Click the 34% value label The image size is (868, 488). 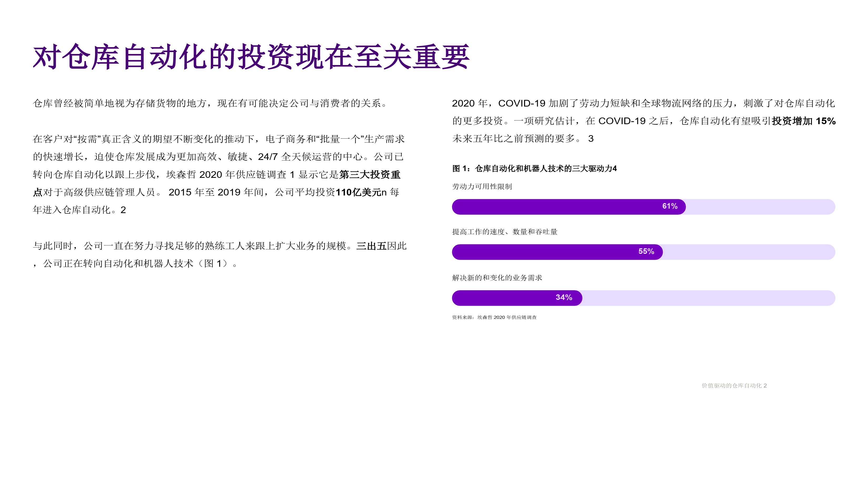click(564, 297)
